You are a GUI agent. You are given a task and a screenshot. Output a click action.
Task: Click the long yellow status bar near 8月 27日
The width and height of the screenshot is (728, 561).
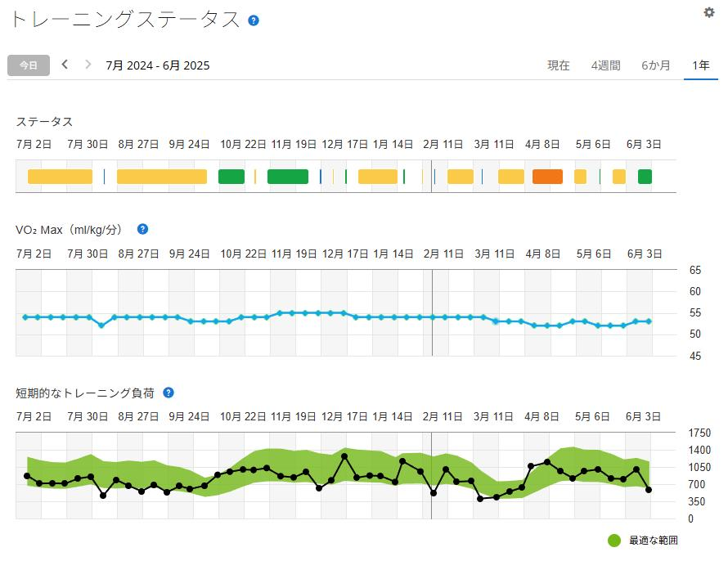click(x=162, y=177)
